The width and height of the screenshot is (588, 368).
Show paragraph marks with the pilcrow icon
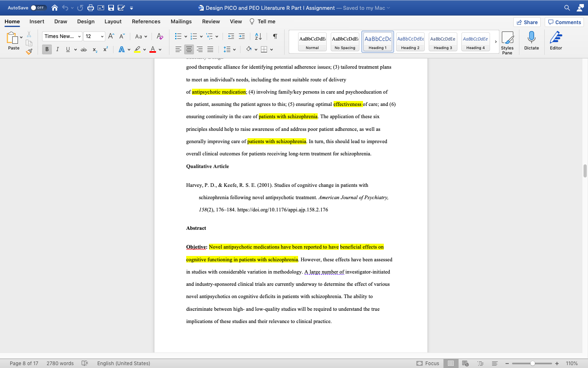point(275,36)
